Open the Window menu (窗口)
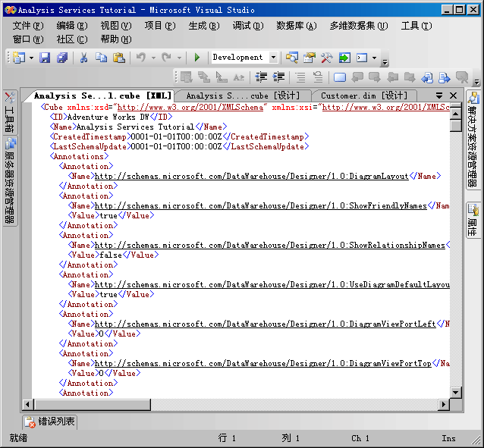This screenshot has height=448, width=484. click(x=28, y=39)
